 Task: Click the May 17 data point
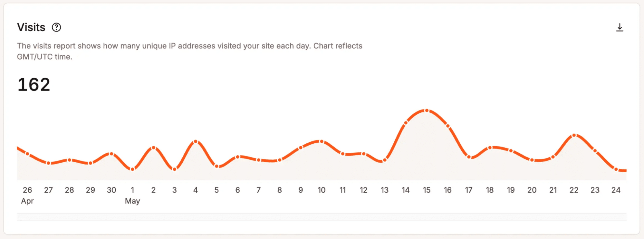pos(469,157)
